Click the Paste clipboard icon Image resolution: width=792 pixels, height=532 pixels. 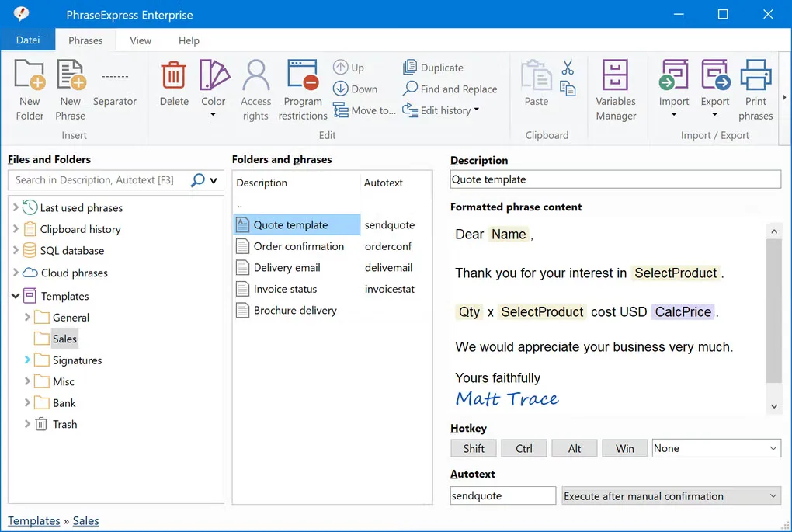pos(537,75)
